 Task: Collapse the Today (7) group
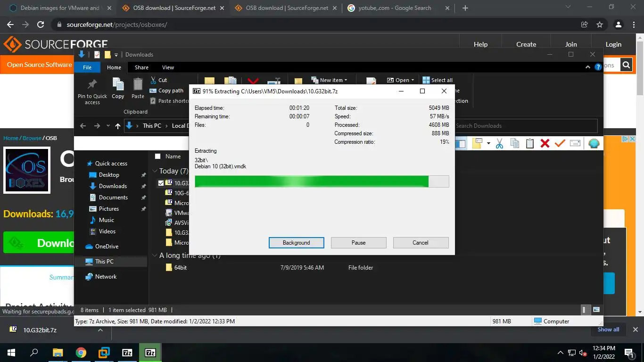tap(155, 171)
